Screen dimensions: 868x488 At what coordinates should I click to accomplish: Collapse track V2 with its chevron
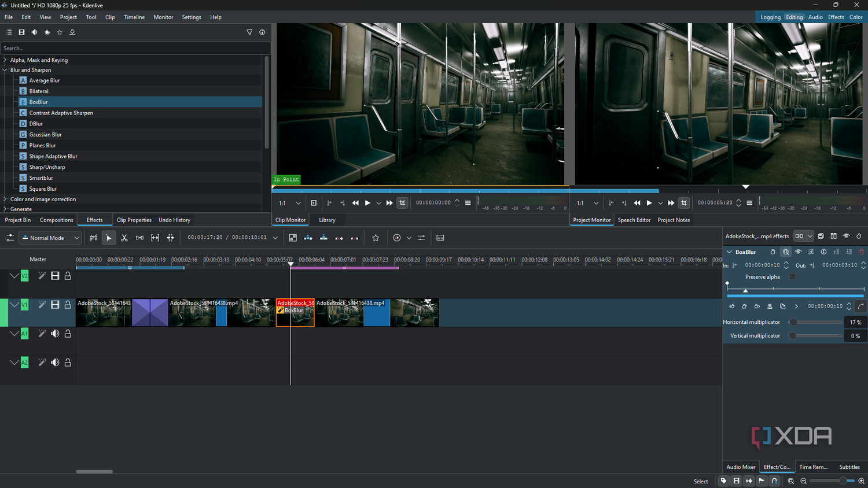(14, 276)
